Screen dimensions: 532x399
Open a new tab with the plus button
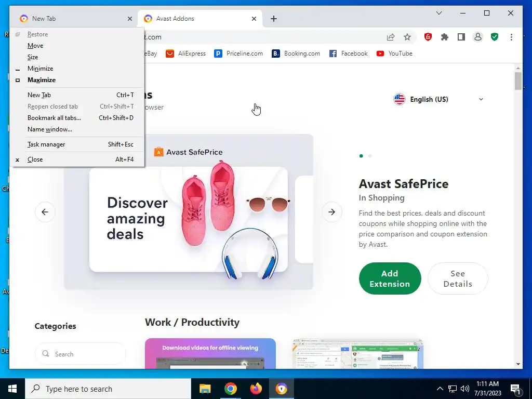click(x=274, y=19)
